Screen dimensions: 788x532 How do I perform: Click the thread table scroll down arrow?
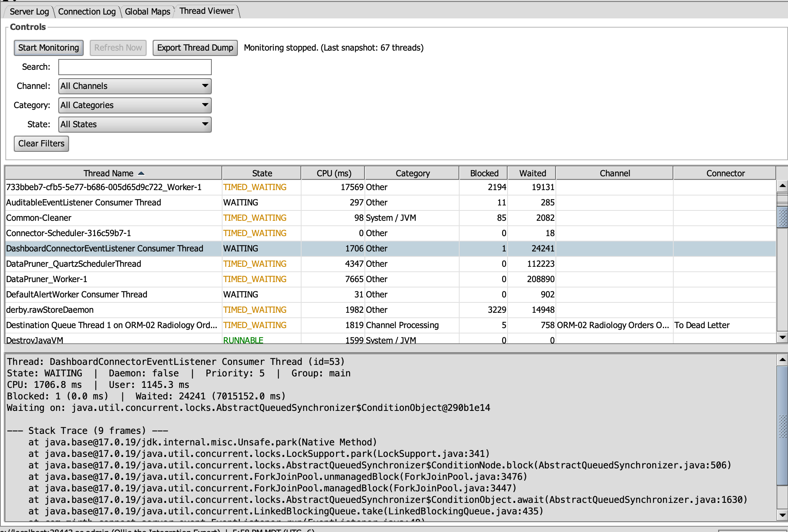pos(782,337)
